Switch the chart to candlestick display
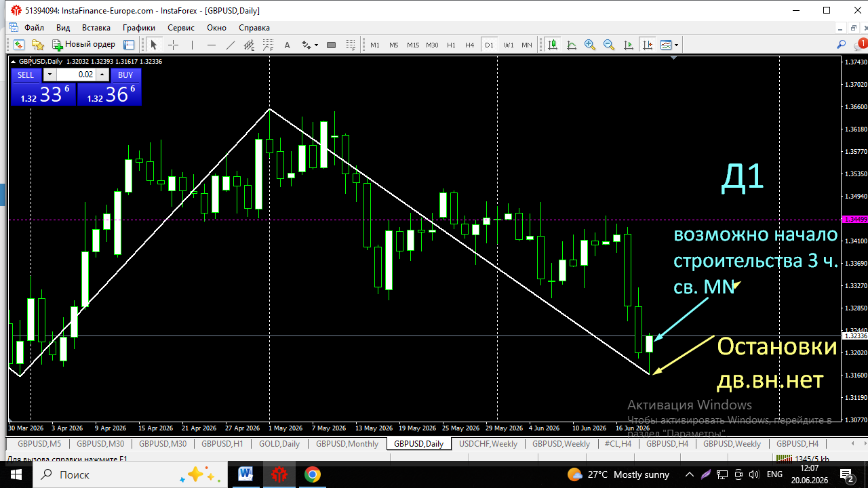Image resolution: width=868 pixels, height=488 pixels. tap(553, 45)
